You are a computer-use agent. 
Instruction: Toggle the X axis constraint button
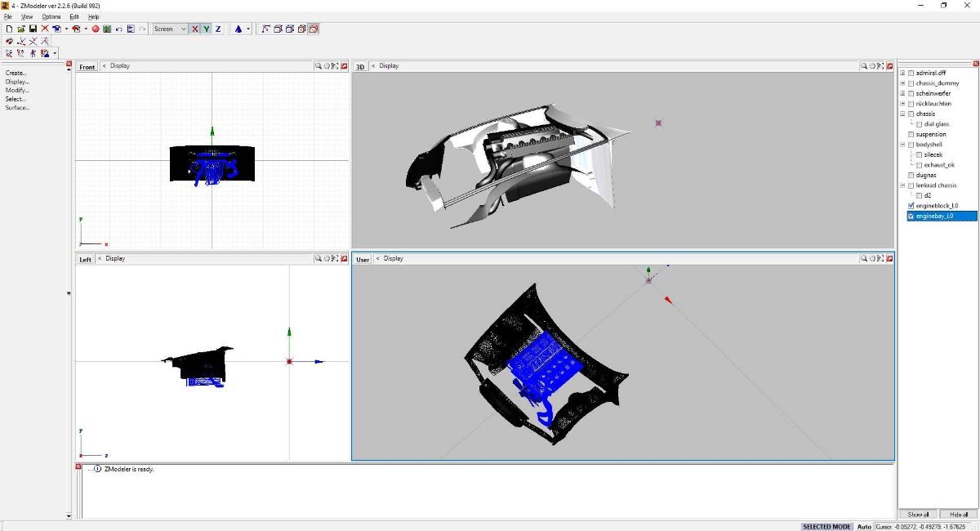tap(194, 29)
